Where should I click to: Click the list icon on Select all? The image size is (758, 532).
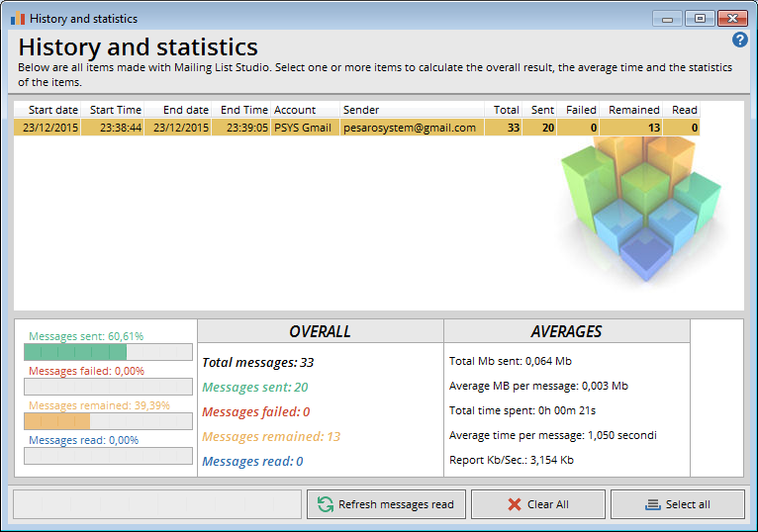tap(652, 504)
